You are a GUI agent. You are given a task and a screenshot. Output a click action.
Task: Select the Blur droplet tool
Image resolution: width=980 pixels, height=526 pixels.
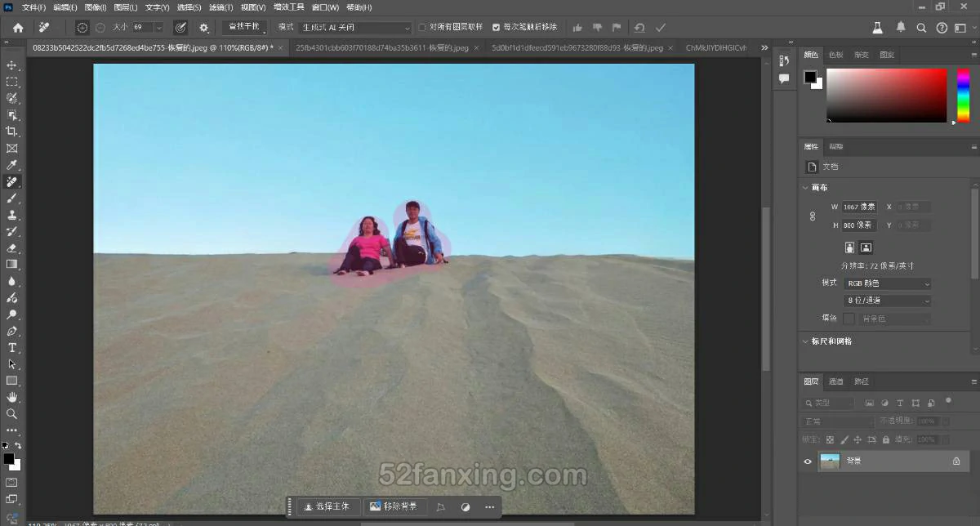pyautogui.click(x=11, y=281)
